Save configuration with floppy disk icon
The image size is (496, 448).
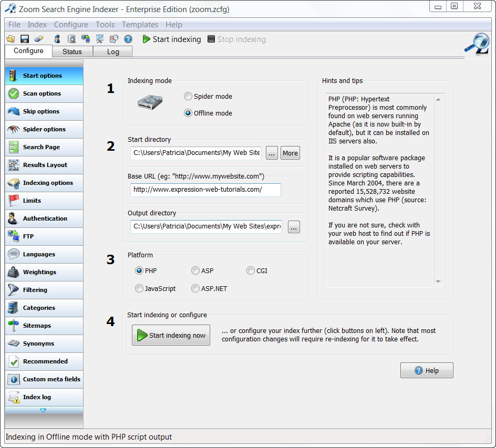coord(24,39)
